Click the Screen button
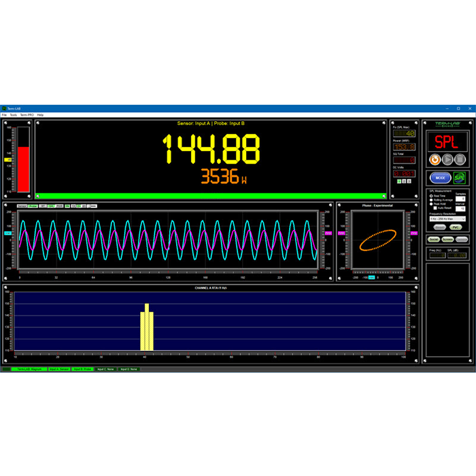 coord(446,240)
